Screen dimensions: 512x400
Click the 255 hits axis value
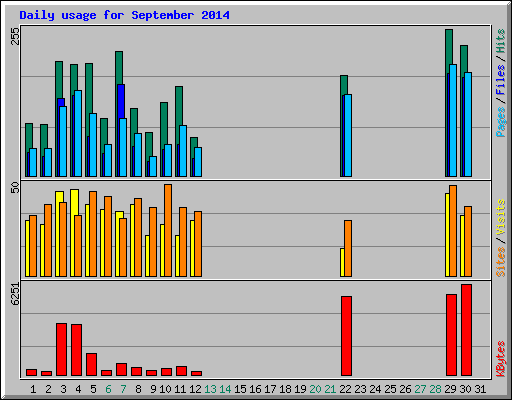click(15, 36)
